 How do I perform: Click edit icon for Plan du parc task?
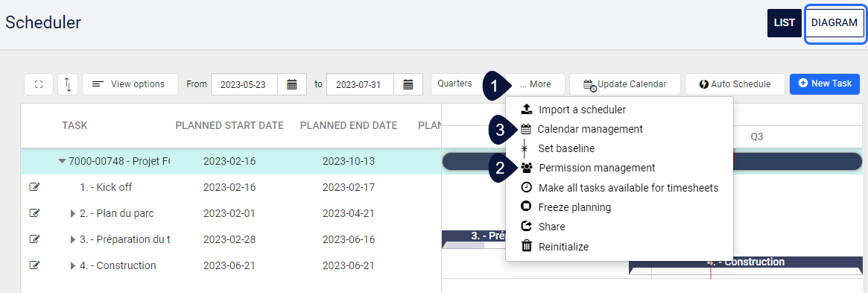(x=34, y=213)
